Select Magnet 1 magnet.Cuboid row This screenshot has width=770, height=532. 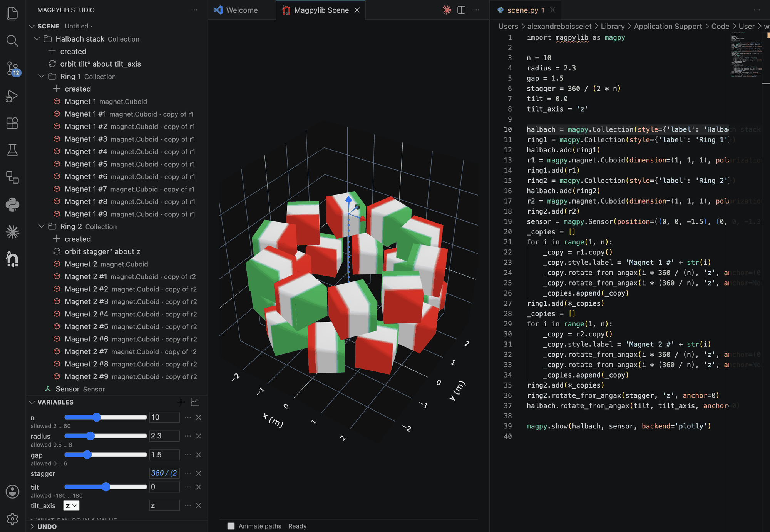[117, 102]
